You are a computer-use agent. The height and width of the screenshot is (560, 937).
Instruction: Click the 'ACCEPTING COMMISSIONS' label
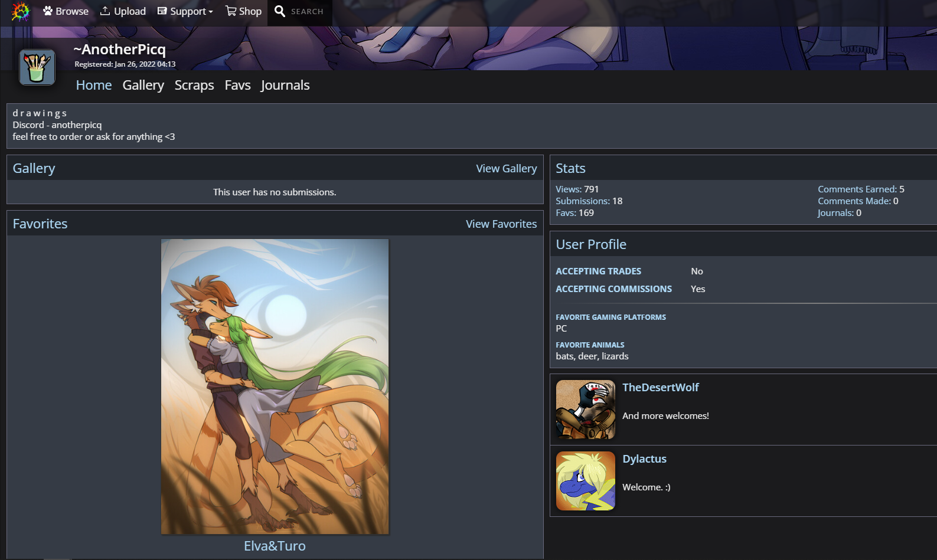(614, 289)
